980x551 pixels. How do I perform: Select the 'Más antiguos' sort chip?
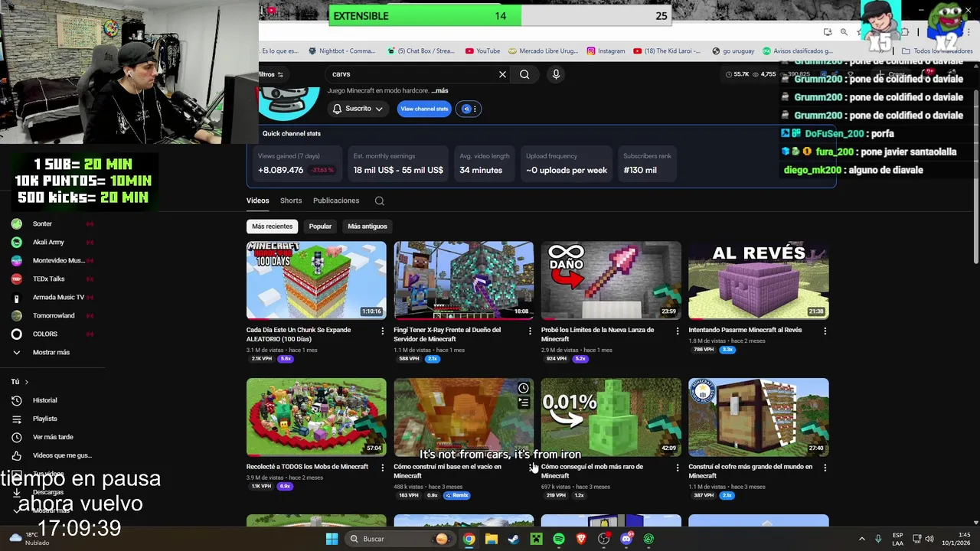367,227
